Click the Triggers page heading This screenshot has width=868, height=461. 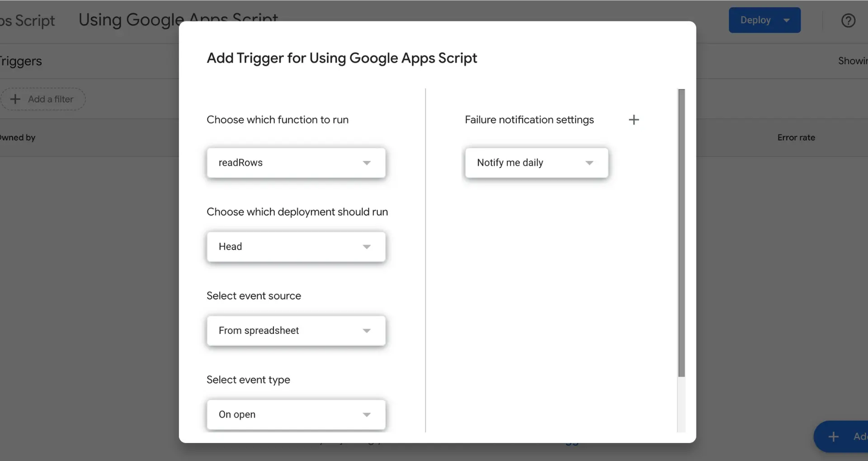click(x=20, y=61)
